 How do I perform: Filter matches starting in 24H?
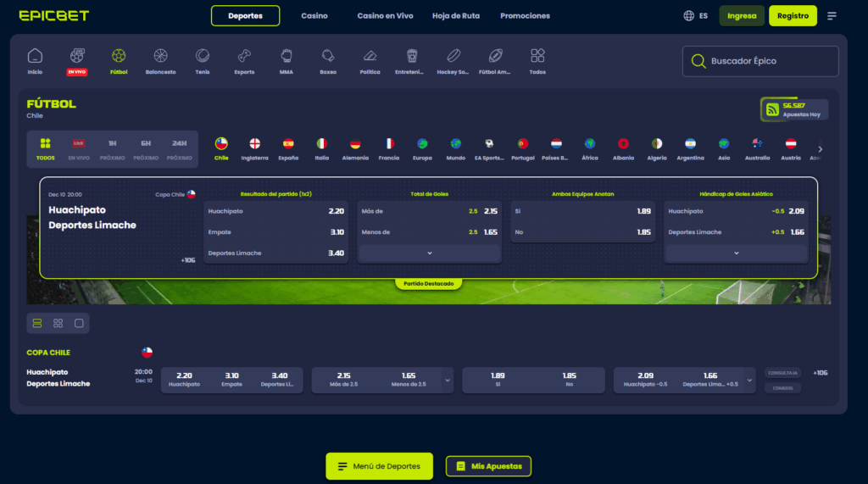[x=180, y=149]
